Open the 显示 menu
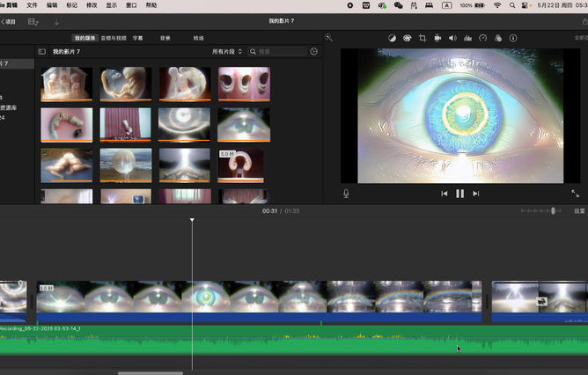The image size is (588, 375). click(x=112, y=5)
